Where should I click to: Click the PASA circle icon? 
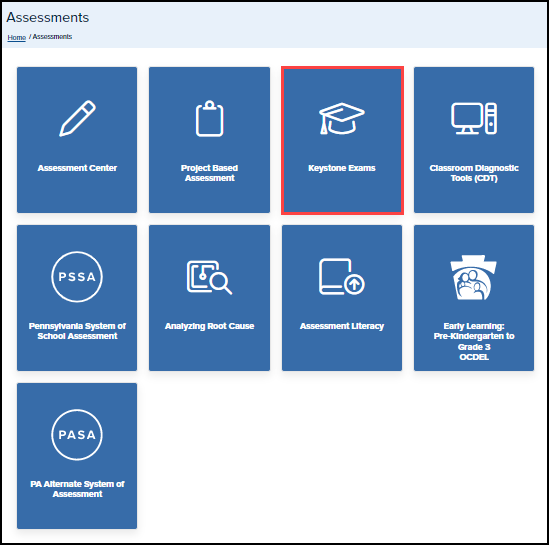tap(77, 434)
